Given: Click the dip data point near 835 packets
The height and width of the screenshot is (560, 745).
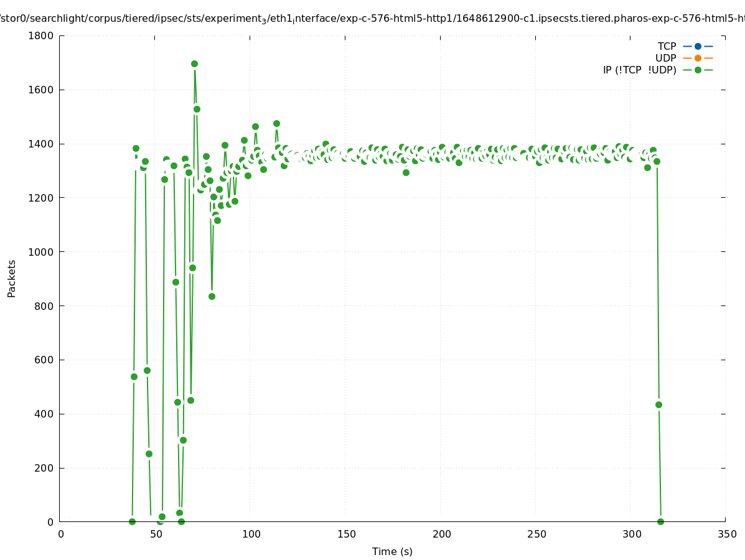Looking at the screenshot, I should tap(212, 296).
